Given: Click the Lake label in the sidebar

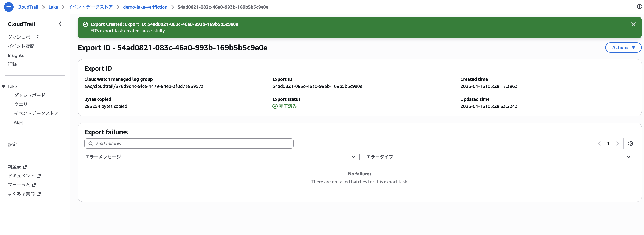Looking at the screenshot, I should (x=12, y=87).
